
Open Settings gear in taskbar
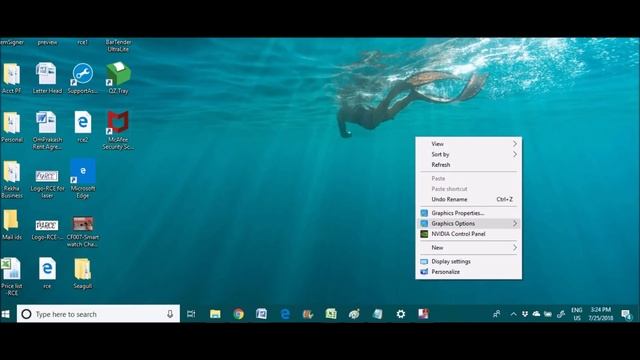pyautogui.click(x=401, y=314)
